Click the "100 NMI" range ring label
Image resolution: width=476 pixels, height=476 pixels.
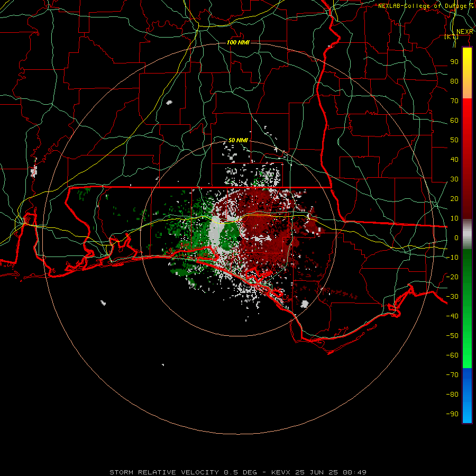(239, 42)
